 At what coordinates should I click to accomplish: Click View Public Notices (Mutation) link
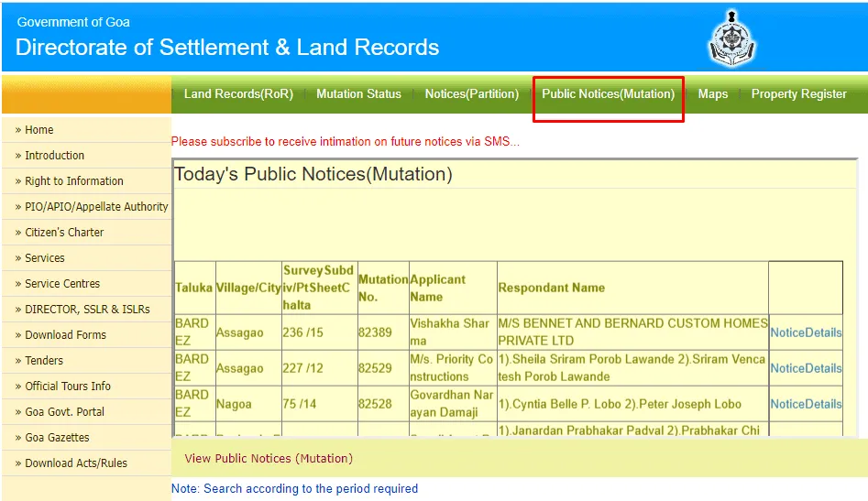[269, 458]
